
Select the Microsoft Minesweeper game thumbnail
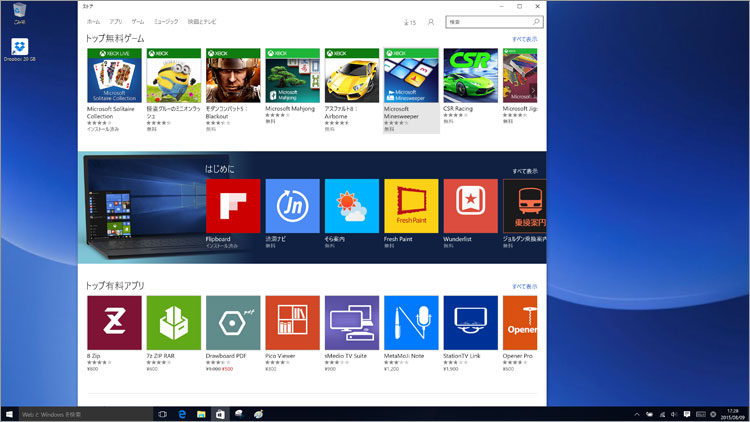(411, 75)
